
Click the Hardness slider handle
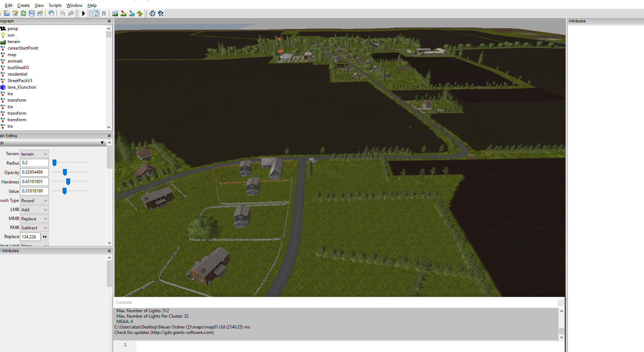(x=68, y=182)
